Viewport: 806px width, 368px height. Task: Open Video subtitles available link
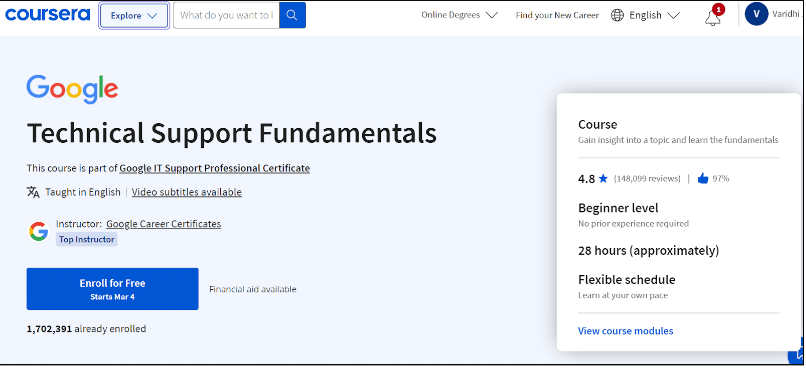187,192
